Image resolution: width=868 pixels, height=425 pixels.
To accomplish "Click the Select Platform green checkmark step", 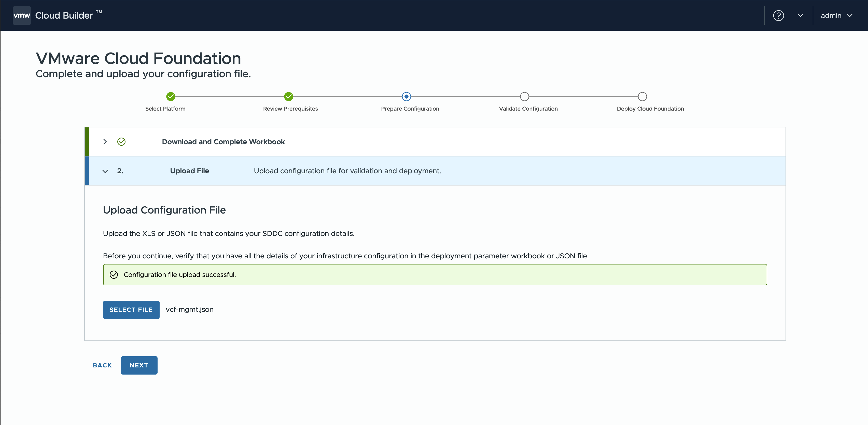I will coord(171,97).
